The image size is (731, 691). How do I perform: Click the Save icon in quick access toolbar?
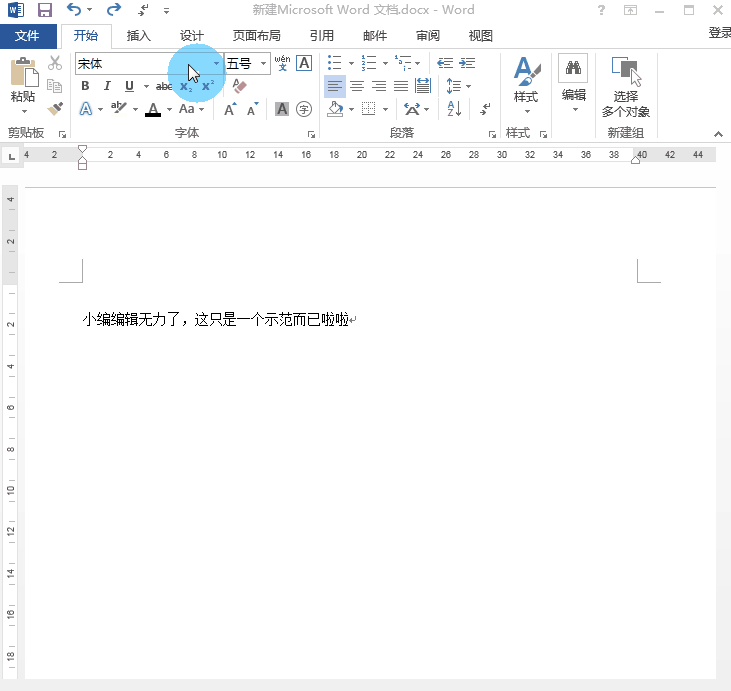pyautogui.click(x=44, y=10)
